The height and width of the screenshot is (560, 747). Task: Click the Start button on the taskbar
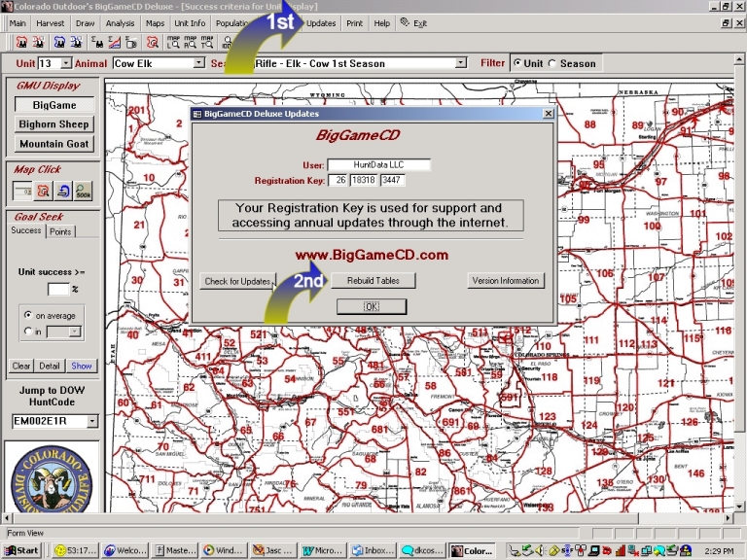[x=21, y=550]
